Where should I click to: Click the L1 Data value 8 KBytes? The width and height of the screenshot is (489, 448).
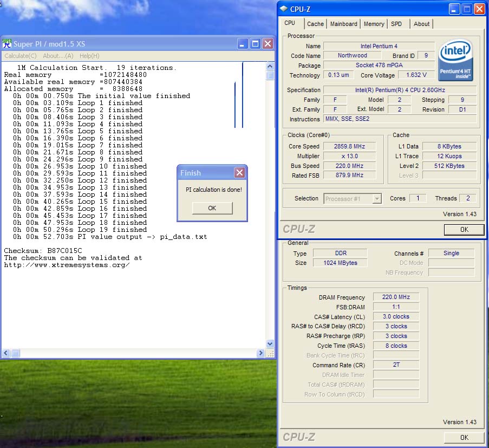[449, 146]
